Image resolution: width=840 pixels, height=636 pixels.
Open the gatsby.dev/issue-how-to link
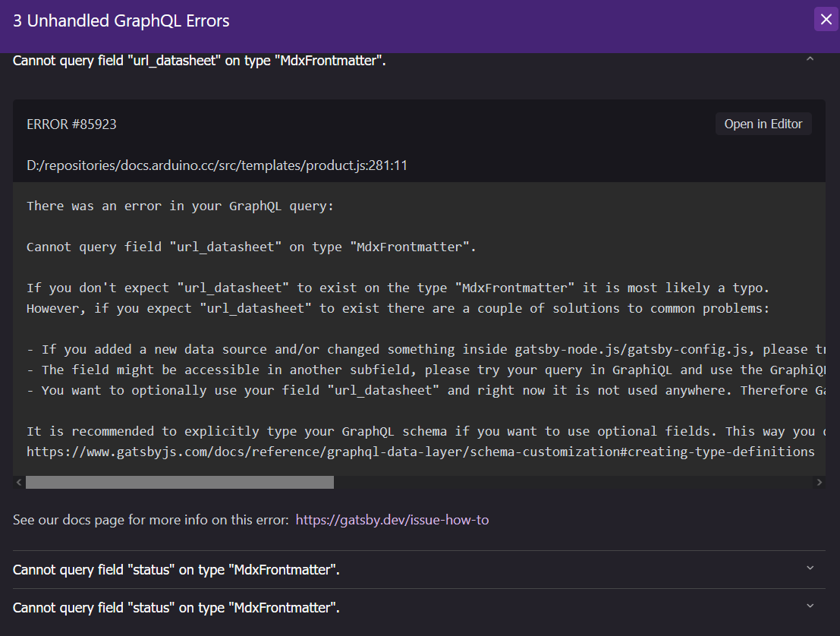392,520
